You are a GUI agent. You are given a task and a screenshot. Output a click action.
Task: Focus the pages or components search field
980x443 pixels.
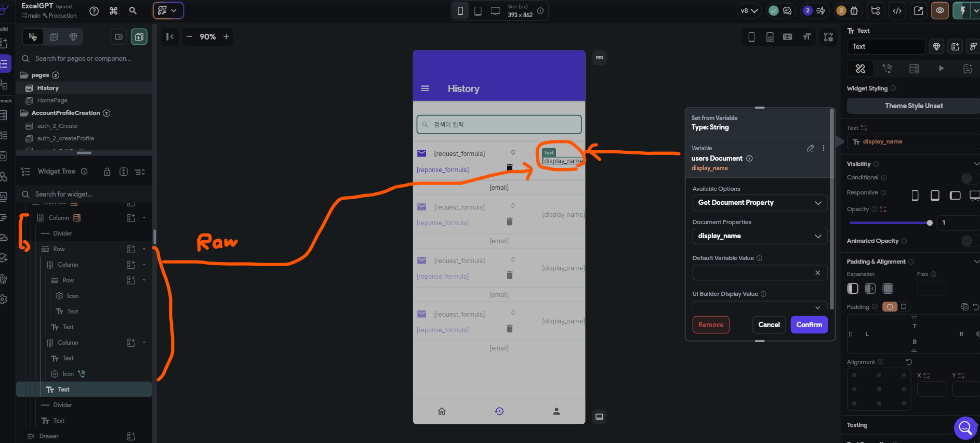click(83, 58)
